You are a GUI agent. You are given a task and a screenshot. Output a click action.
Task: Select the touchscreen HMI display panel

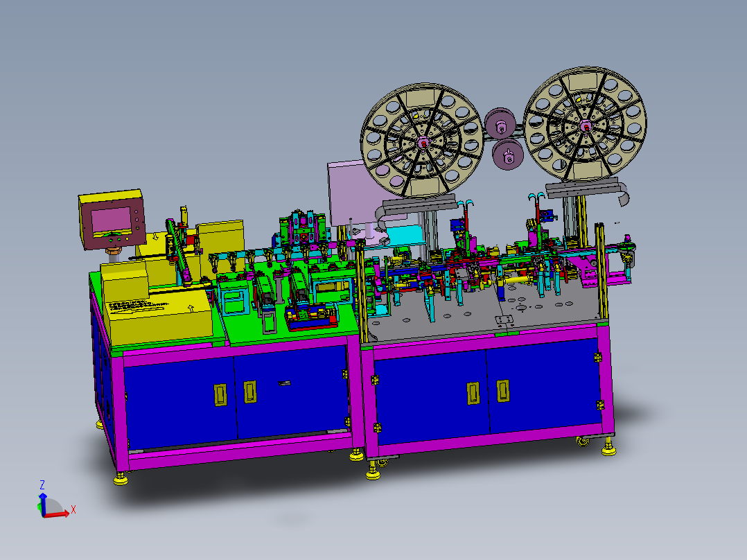(x=112, y=220)
